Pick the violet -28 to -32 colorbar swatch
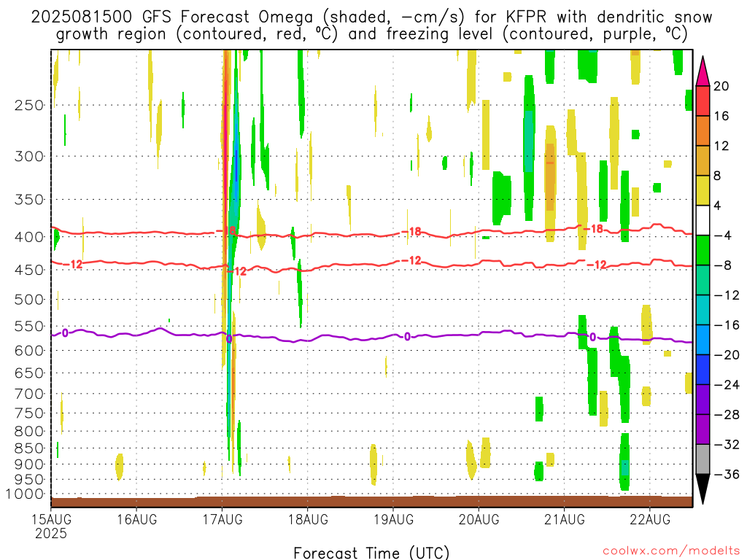Screen dimensions: 747x560 coord(703,429)
